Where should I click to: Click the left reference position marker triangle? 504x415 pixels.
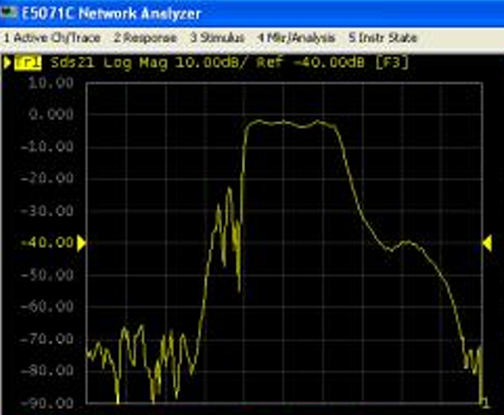click(x=81, y=243)
